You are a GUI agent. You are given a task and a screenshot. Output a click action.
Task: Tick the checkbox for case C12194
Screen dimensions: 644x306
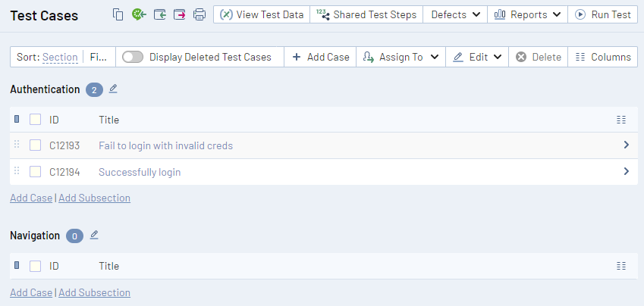tap(35, 172)
